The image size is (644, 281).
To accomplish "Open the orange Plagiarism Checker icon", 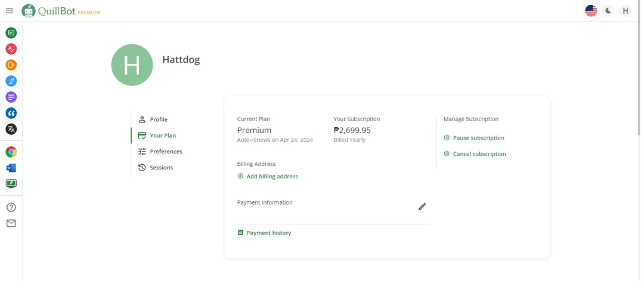I will (x=11, y=65).
